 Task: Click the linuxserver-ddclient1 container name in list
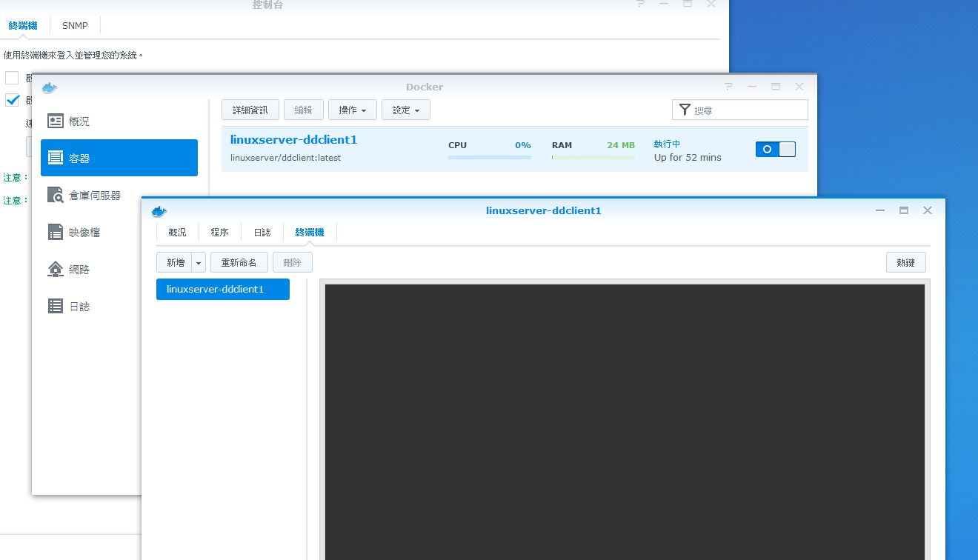click(x=293, y=140)
